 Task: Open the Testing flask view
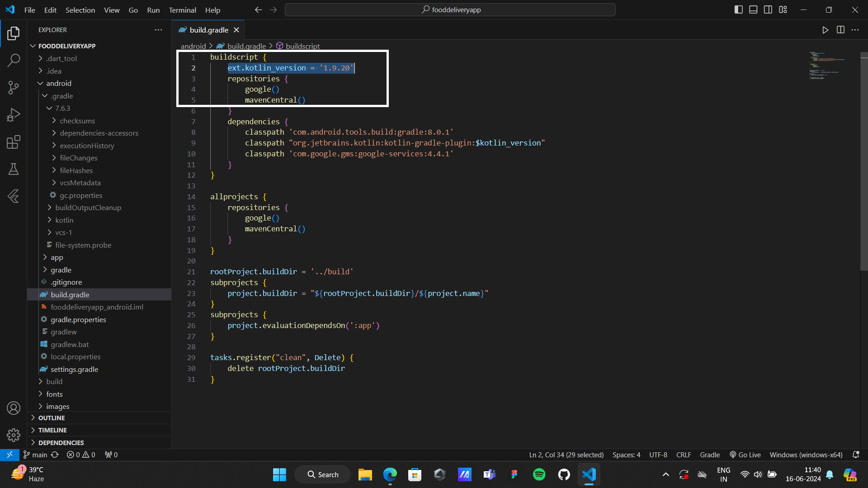tap(14, 169)
